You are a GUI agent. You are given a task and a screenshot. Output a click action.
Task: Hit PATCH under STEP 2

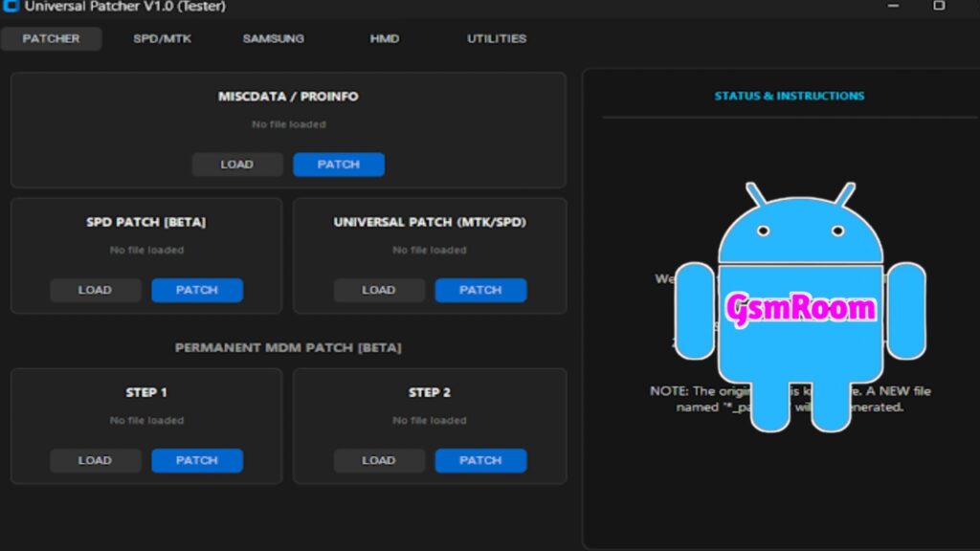(480, 460)
